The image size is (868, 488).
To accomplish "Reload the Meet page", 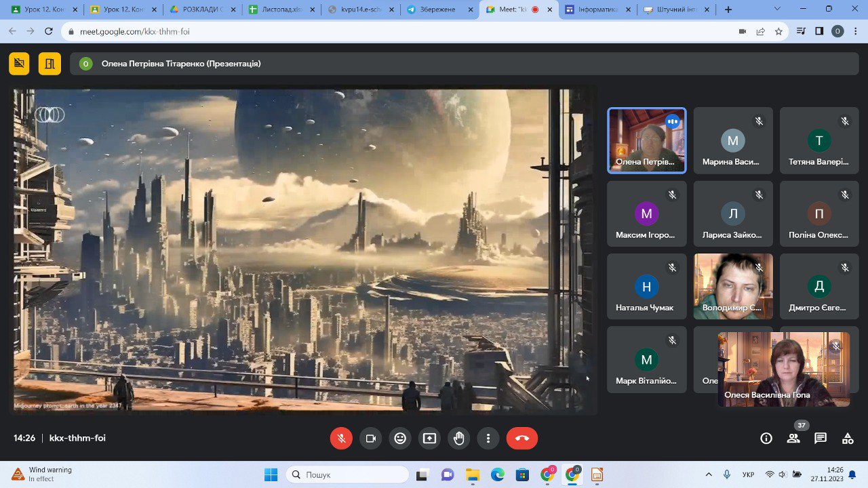I will click(49, 31).
